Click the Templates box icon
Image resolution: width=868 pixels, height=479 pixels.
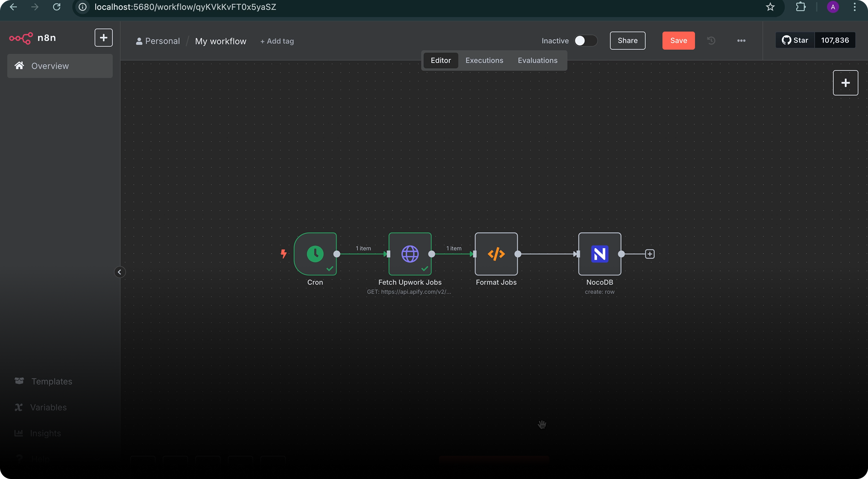click(19, 381)
